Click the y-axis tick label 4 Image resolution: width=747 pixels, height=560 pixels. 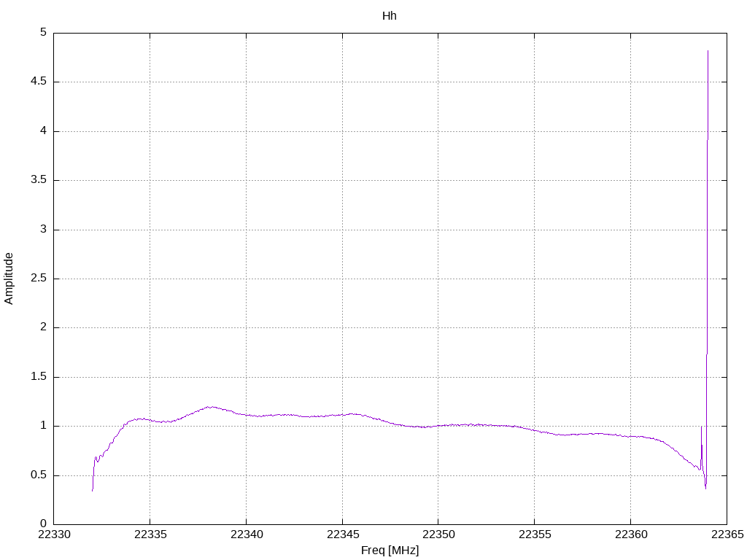click(x=44, y=131)
